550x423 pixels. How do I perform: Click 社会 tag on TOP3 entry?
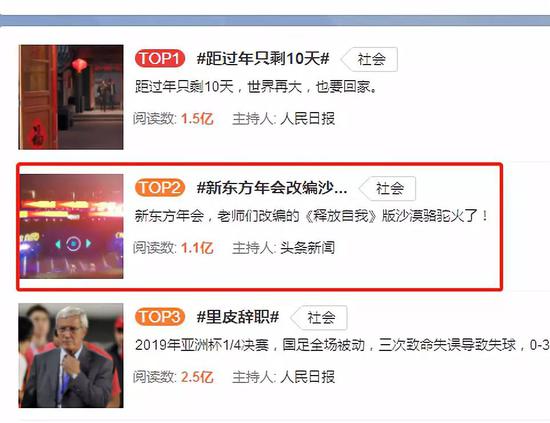tap(319, 318)
